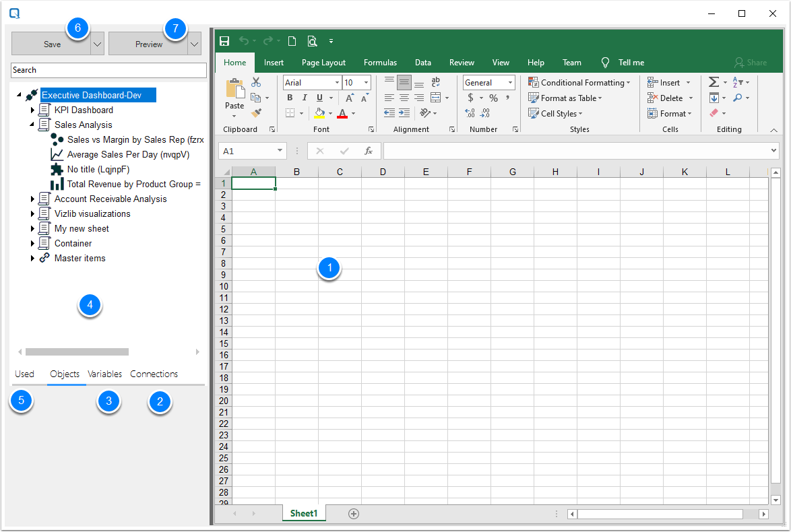This screenshot has height=532, width=791.
Task: Click the AutoSum icon in the Editing group
Action: click(714, 81)
